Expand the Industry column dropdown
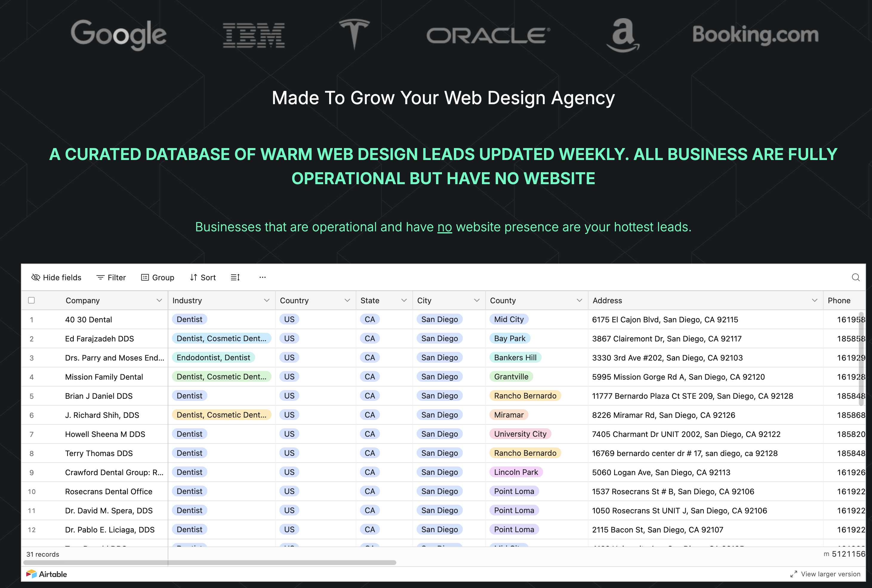 [x=266, y=300]
